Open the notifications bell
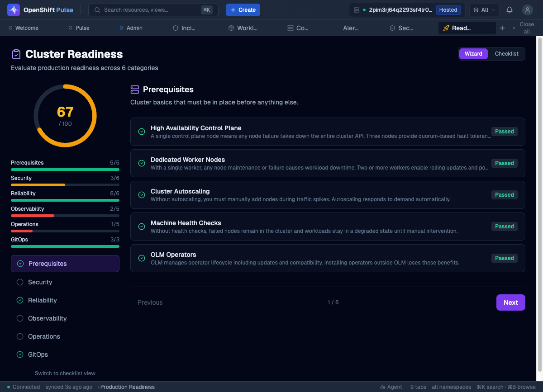543x392 pixels. tap(510, 10)
